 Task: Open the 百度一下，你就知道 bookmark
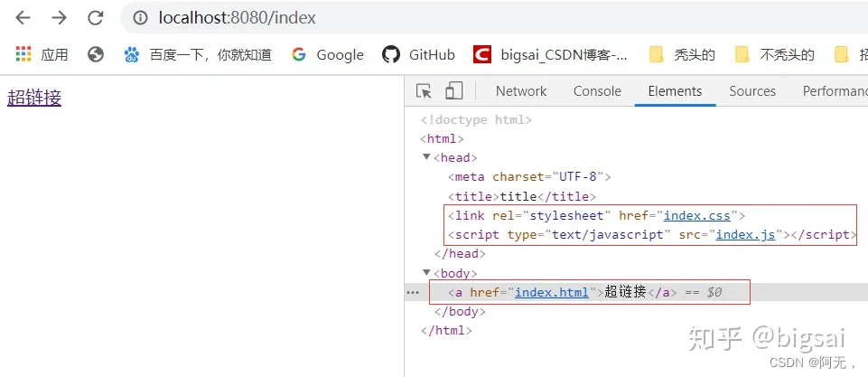tap(198, 54)
